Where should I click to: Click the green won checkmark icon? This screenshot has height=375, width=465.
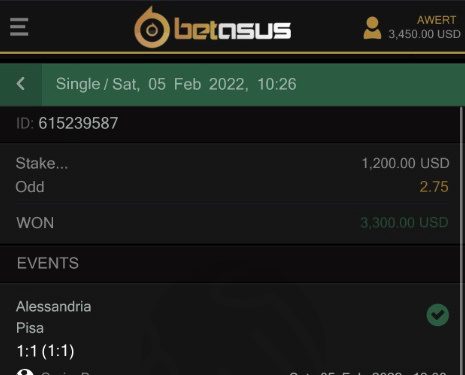click(x=438, y=315)
